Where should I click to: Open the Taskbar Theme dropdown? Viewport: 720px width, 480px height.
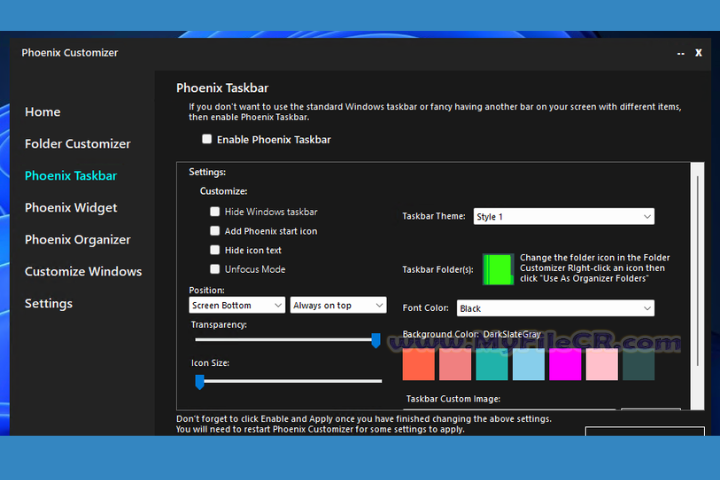(x=564, y=216)
